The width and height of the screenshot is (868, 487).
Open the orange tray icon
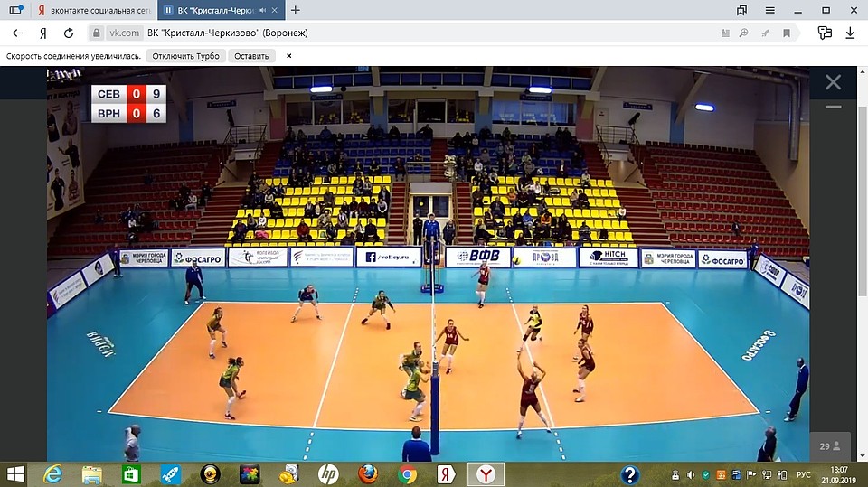(722, 475)
